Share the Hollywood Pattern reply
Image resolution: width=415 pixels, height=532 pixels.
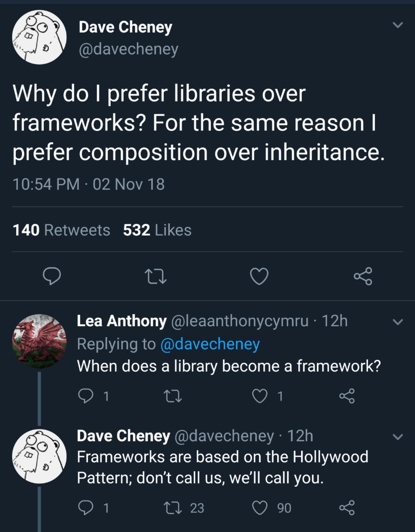347,508
